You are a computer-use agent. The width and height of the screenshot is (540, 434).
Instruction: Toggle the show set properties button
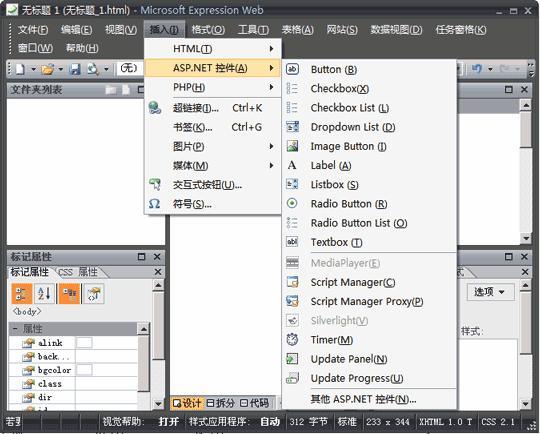(69, 293)
